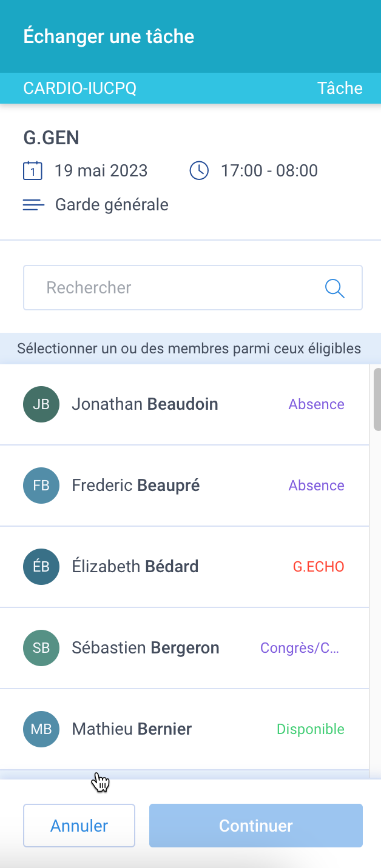
Task: Click the Congrès/C… status for Sébastien Bergeron
Action: point(300,648)
